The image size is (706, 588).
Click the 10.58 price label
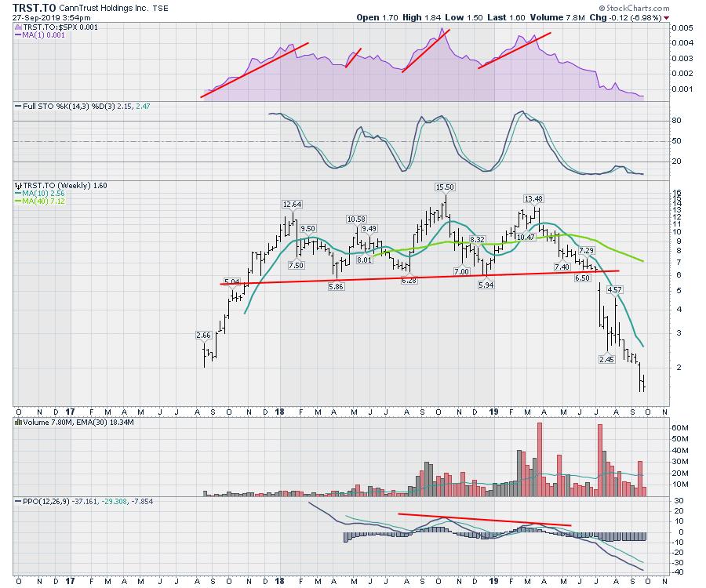356,219
